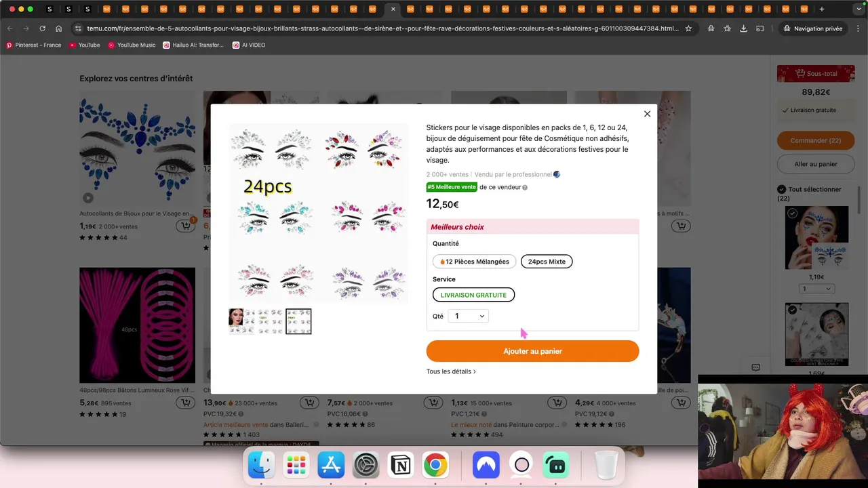Select 'LIVRAISON GRATUITE' service option

474,295
